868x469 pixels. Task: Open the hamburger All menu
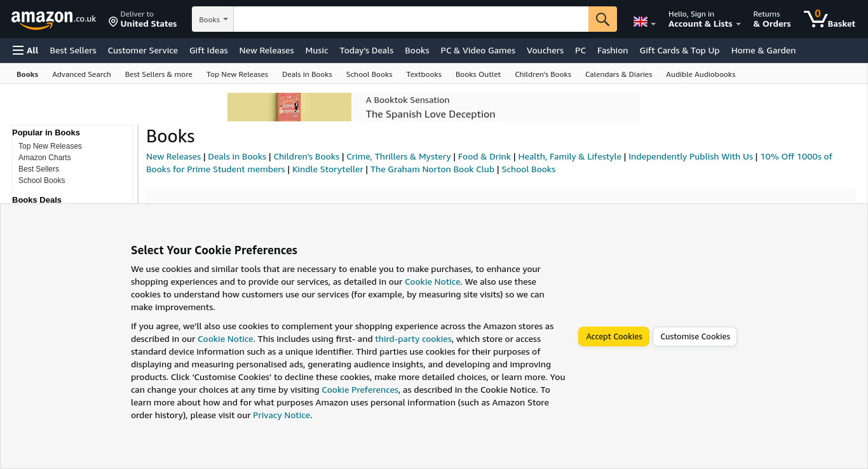coord(25,50)
